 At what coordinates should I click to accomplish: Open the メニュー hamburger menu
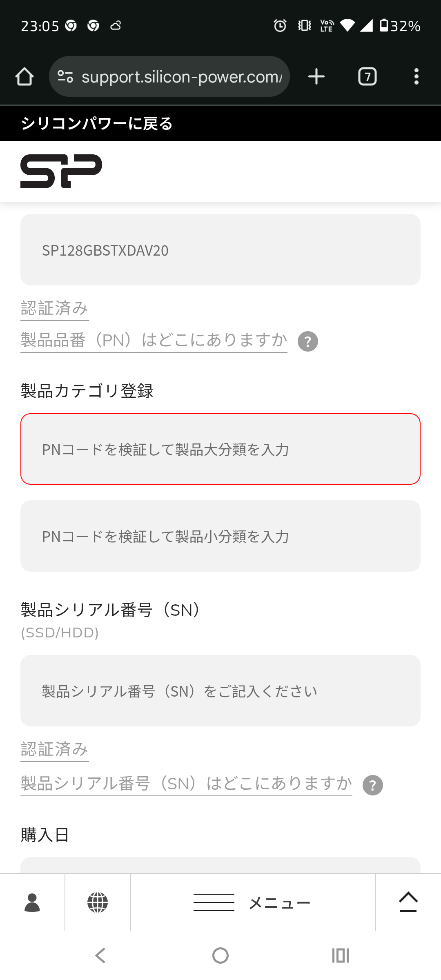click(252, 902)
